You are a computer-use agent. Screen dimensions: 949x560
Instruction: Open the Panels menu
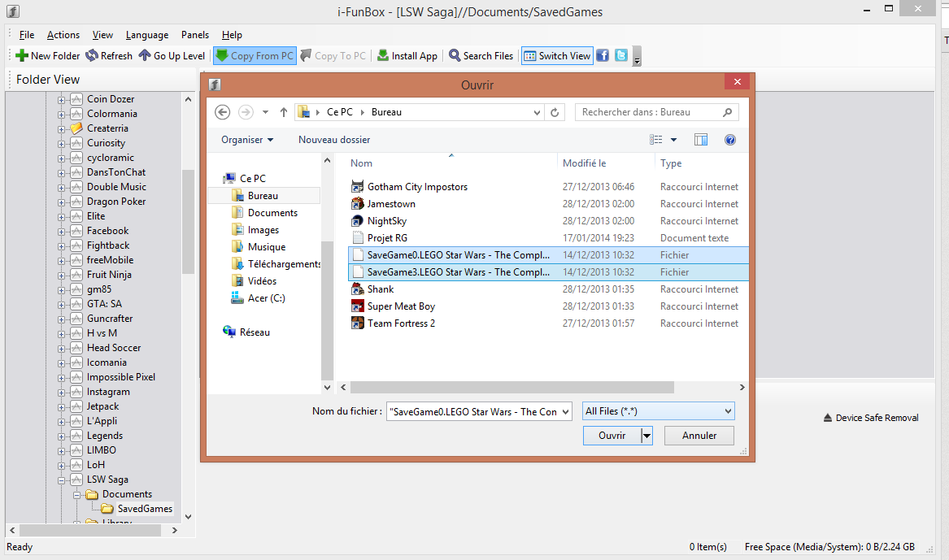pos(195,35)
